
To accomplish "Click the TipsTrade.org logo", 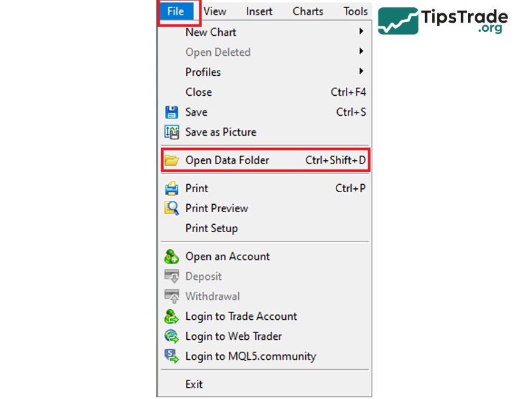I will [x=443, y=21].
